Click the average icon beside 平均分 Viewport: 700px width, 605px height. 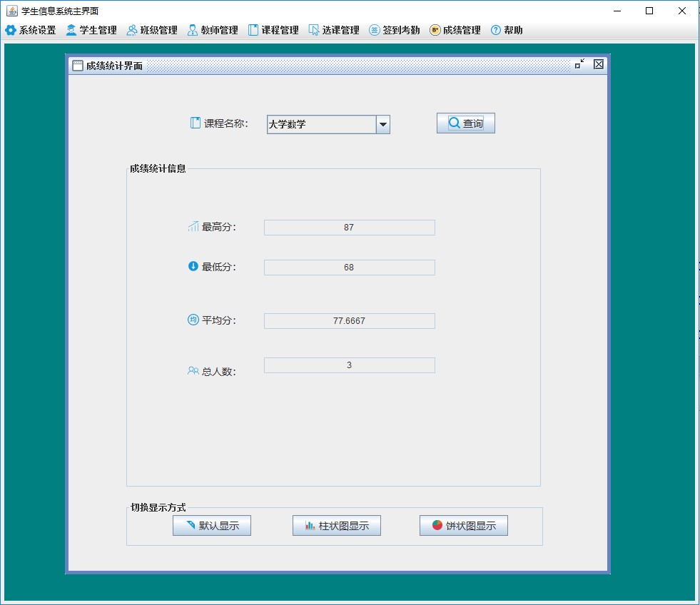193,320
